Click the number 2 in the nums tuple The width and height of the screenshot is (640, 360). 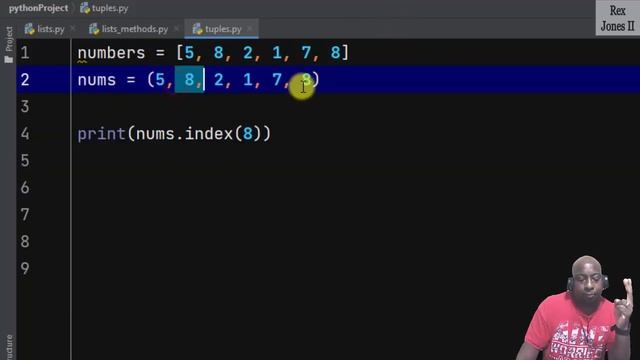(218, 80)
